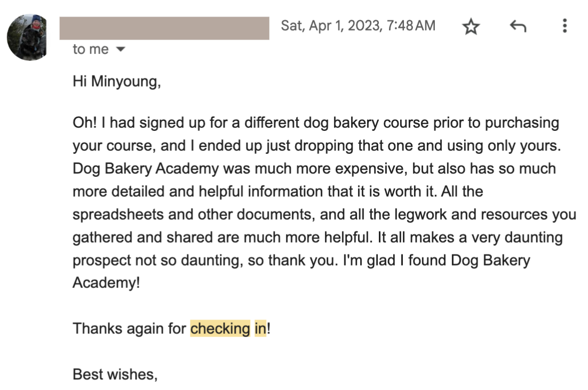Click the "Hi Minyoung," greeting line
The width and height of the screenshot is (588, 390).
coord(117,82)
